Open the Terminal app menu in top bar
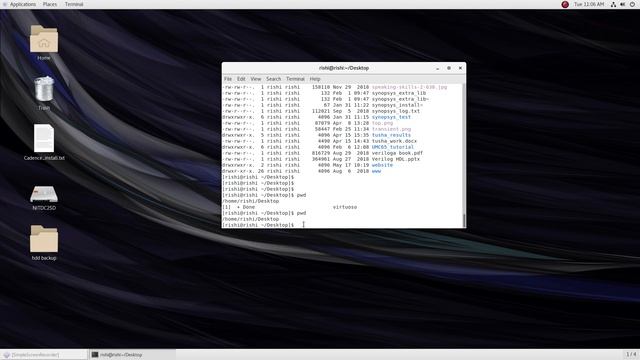The height and width of the screenshot is (360, 640). pos(74,4)
